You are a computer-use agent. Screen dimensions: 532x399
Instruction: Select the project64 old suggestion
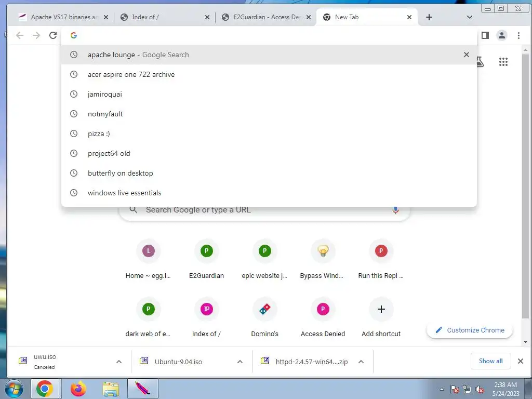[269, 153]
